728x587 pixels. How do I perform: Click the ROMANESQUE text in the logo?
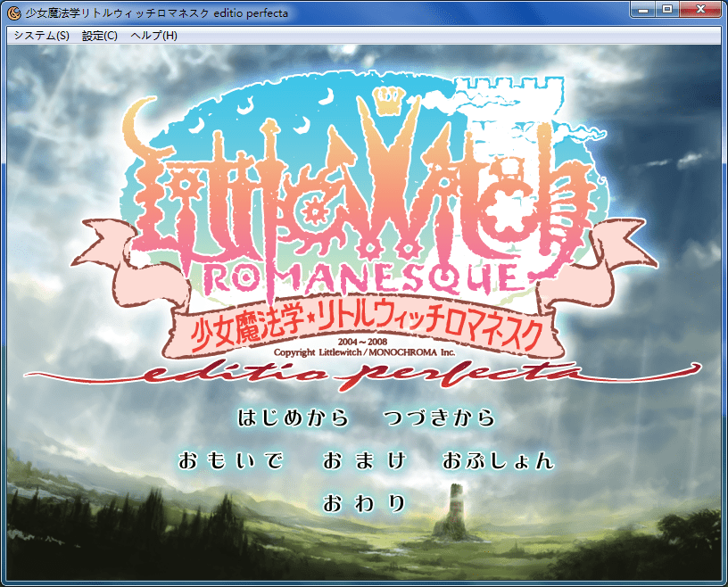(361, 278)
